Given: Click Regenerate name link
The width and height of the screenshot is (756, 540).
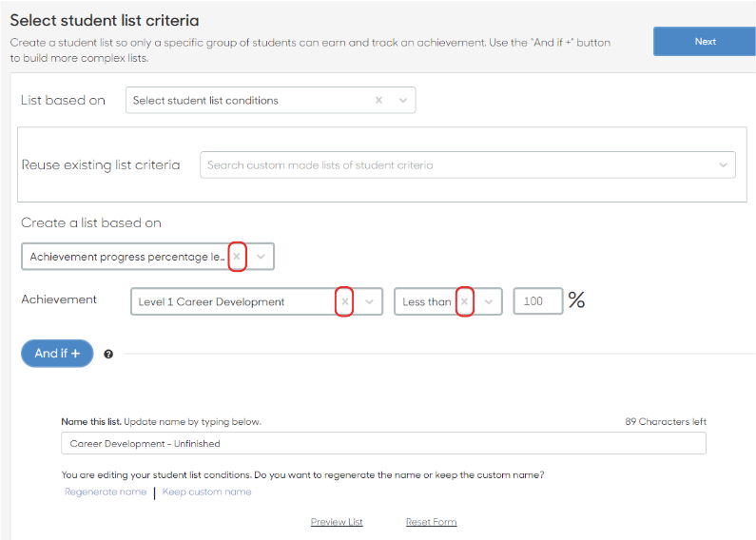Looking at the screenshot, I should coord(106,492).
